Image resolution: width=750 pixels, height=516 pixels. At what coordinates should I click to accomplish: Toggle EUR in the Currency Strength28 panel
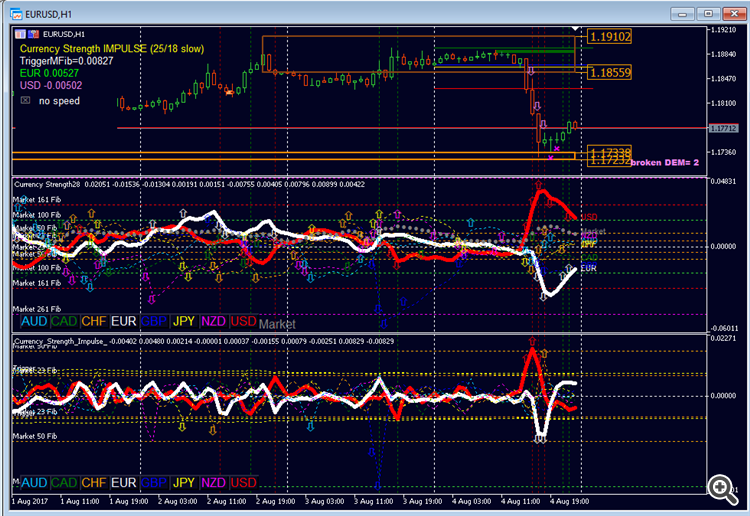pyautogui.click(x=124, y=321)
